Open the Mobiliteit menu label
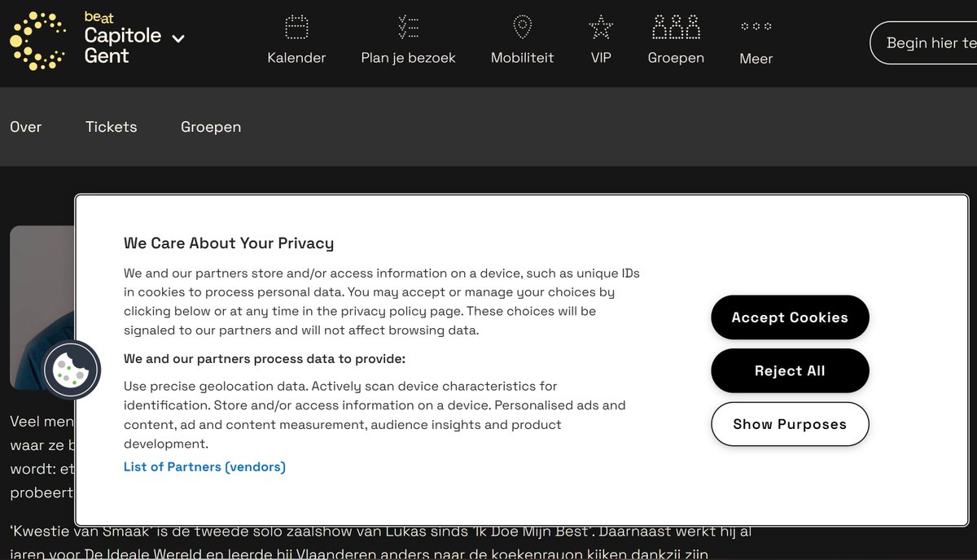Viewport: 977px width, 560px height. click(522, 58)
